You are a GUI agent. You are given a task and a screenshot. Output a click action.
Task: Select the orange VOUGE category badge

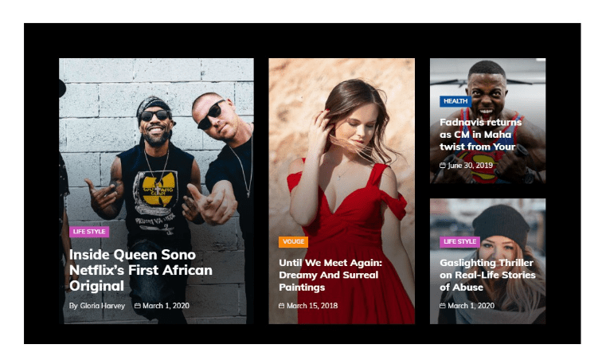(x=293, y=241)
